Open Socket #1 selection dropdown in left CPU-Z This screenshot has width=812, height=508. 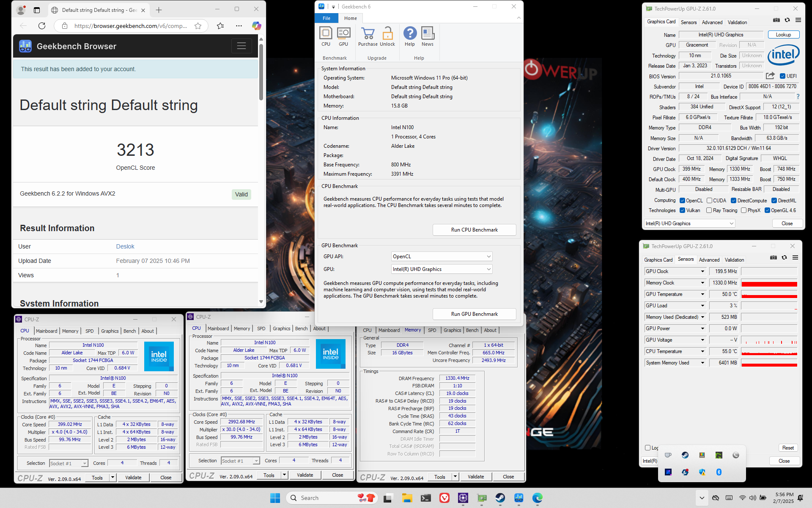coord(69,464)
